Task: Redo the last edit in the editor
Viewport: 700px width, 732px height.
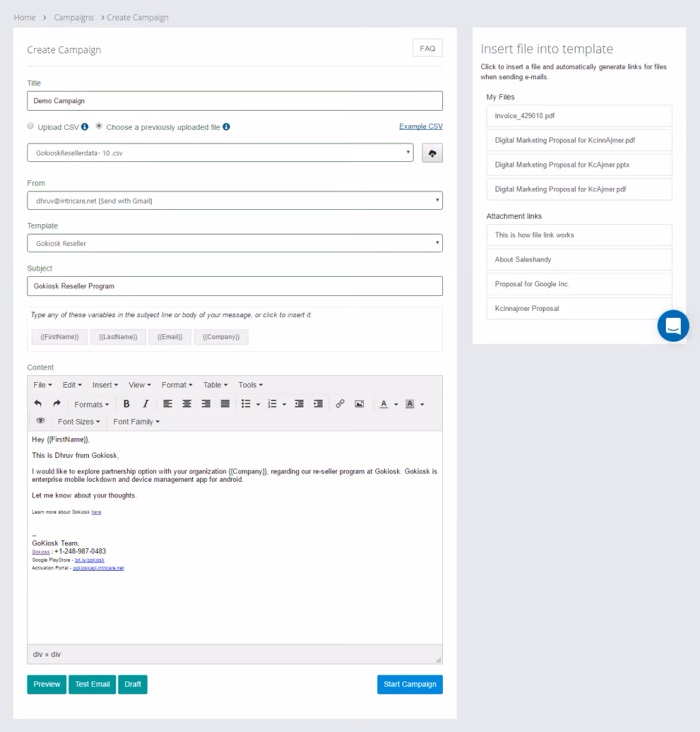Action: click(57, 404)
